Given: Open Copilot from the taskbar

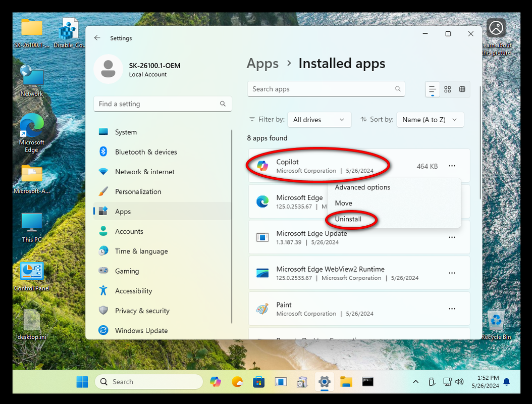Looking at the screenshot, I should 215,382.
